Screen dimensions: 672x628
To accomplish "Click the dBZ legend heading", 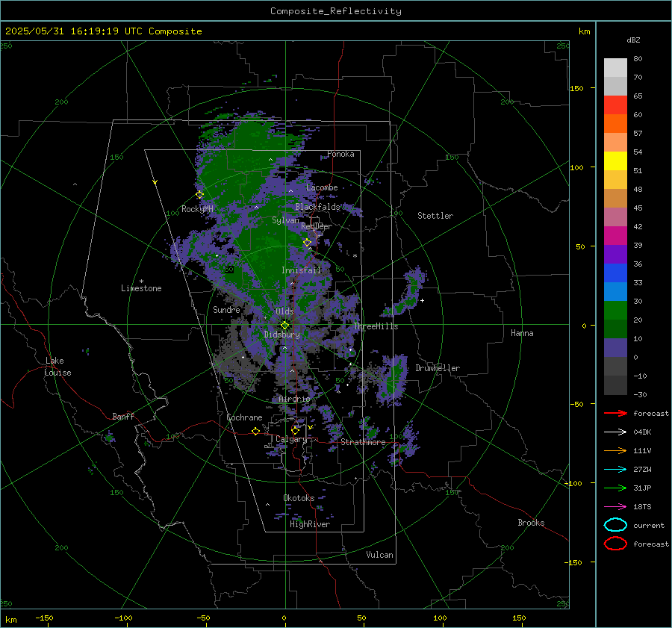I will [x=633, y=40].
